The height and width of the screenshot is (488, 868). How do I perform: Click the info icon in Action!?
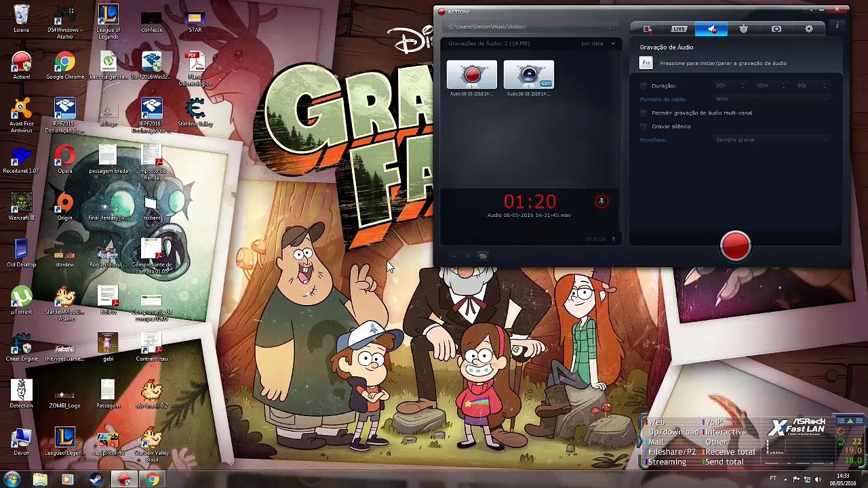(837, 26)
